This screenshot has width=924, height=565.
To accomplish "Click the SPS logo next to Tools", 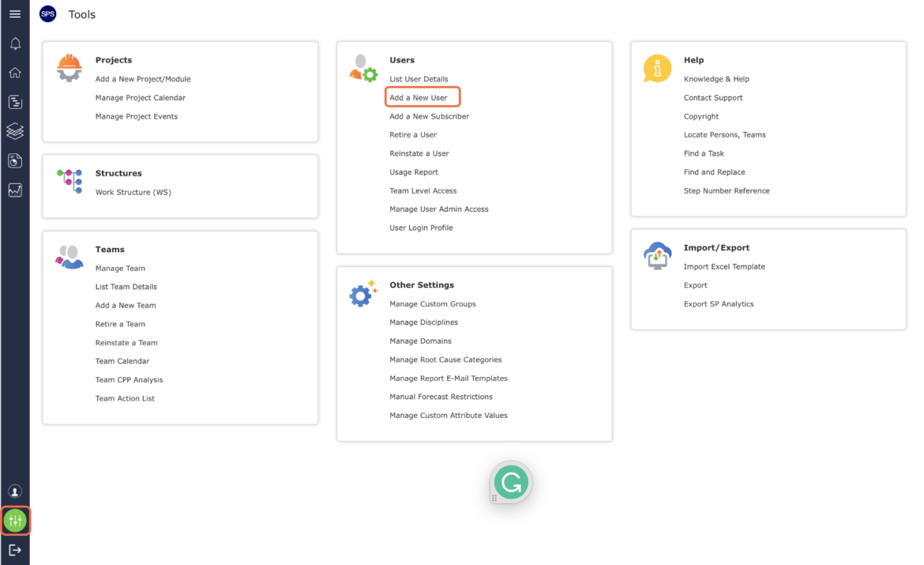I will click(47, 14).
